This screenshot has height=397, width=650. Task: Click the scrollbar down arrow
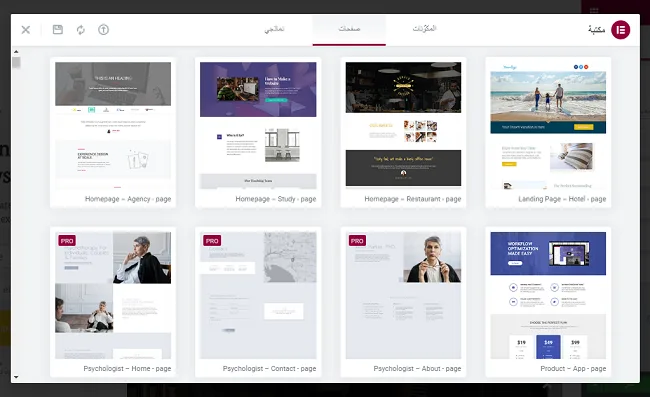pyautogui.click(x=16, y=377)
